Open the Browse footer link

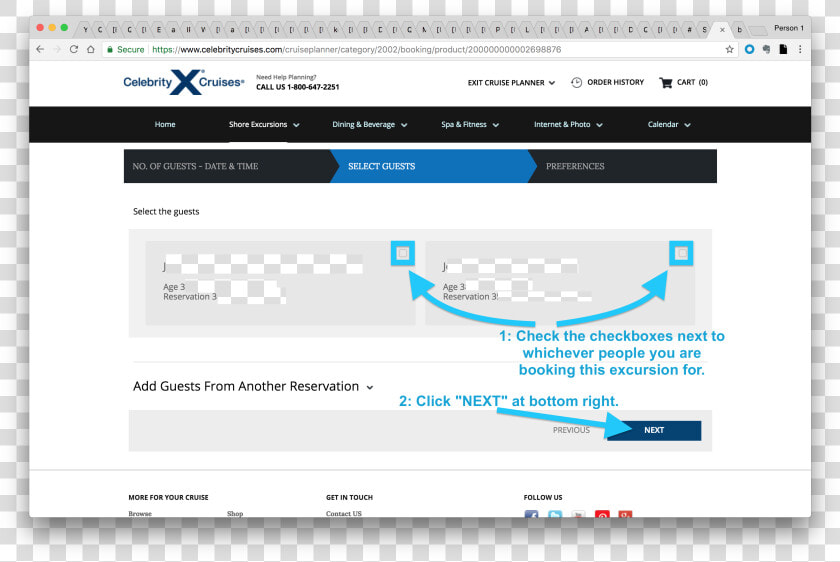tap(140, 513)
